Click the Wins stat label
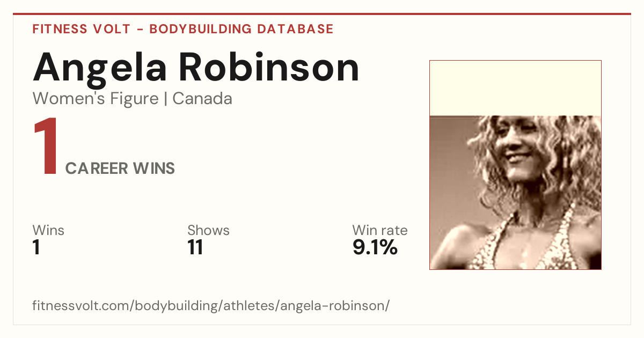 48,230
